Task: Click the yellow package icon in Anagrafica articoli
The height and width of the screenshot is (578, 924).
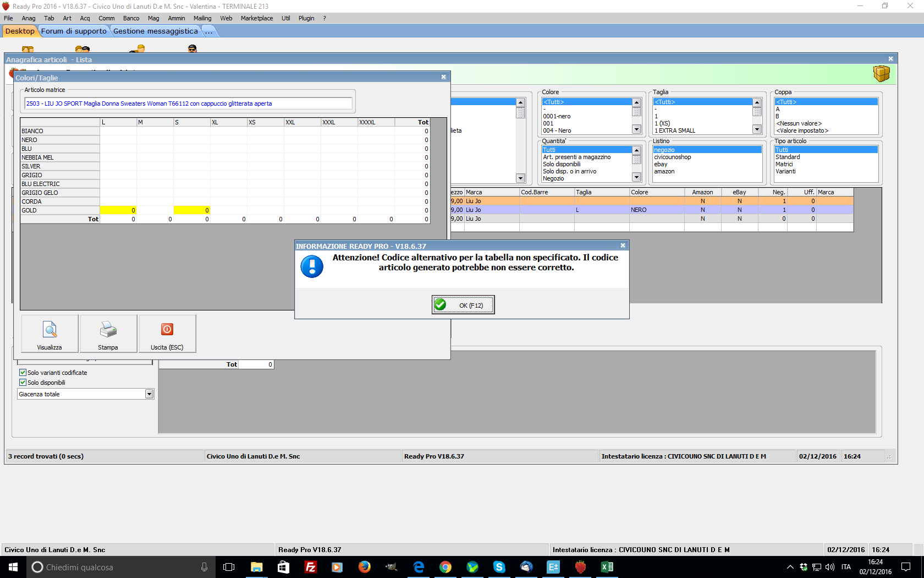Action: [882, 73]
